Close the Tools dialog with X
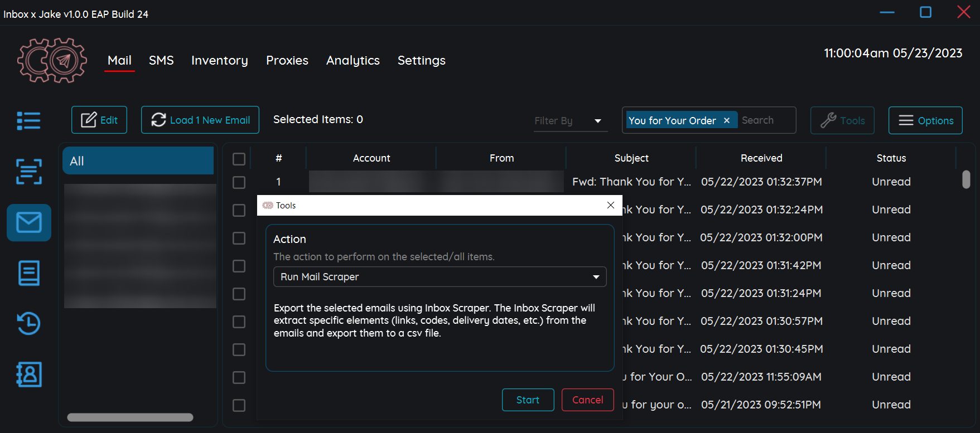The image size is (980, 433). pyautogui.click(x=611, y=205)
